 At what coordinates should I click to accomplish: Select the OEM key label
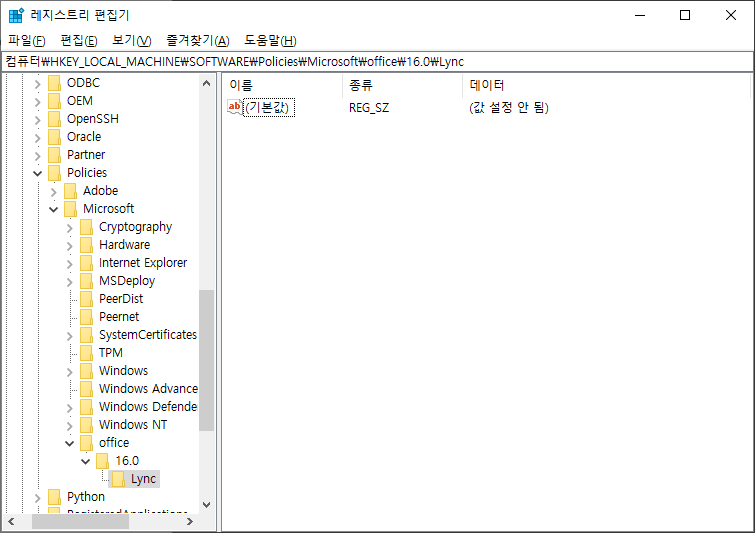tap(79, 101)
